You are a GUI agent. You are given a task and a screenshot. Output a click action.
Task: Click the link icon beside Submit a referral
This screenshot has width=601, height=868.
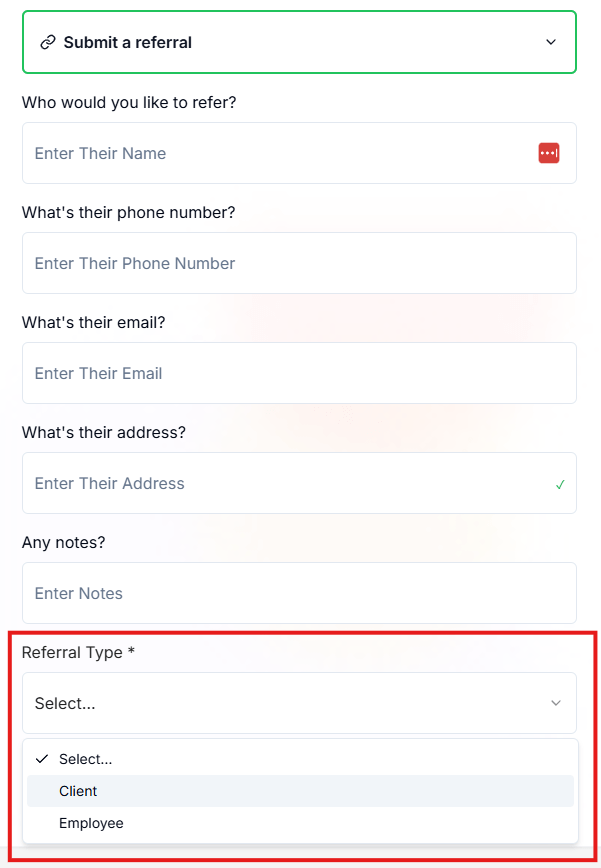[48, 42]
